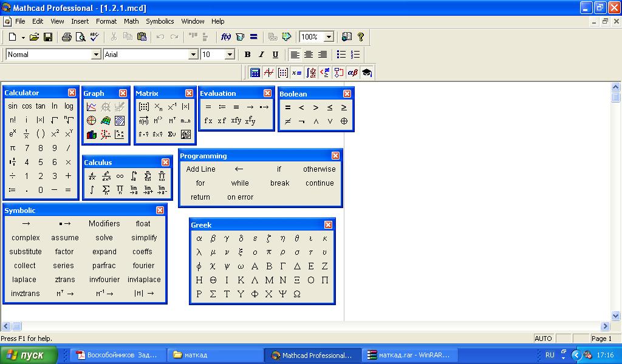Click the spell check toolbar icon
Image resolution: width=622 pixels, height=364 pixels.
pos(94,36)
